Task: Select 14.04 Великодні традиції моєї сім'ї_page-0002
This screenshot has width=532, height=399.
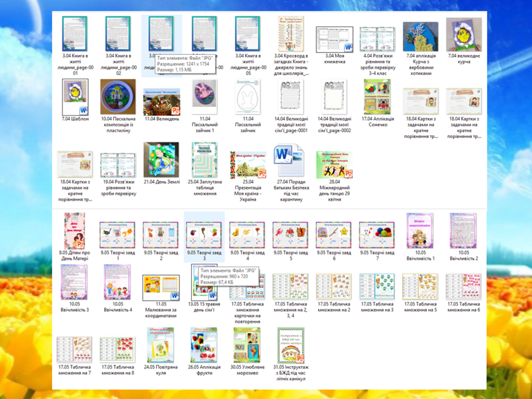Action: 334,97
